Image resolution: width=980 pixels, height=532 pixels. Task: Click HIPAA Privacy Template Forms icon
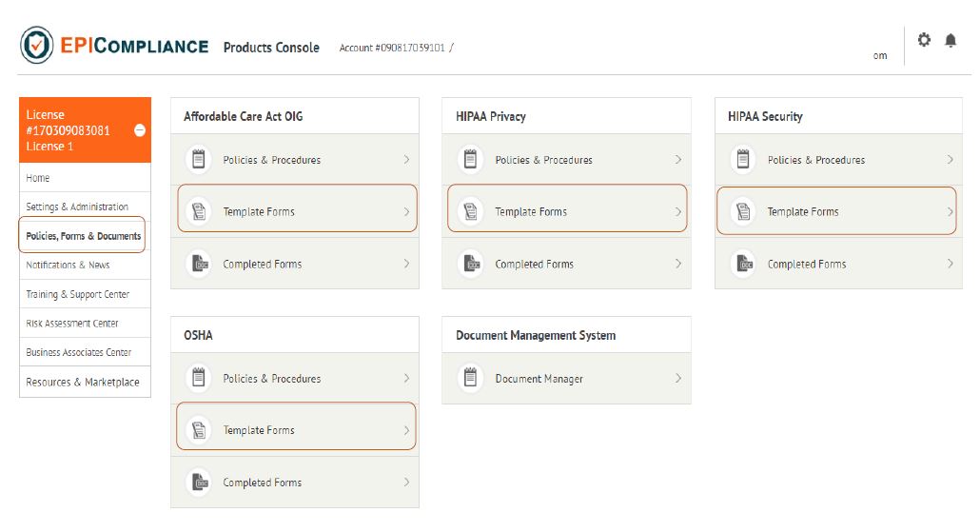click(x=470, y=211)
